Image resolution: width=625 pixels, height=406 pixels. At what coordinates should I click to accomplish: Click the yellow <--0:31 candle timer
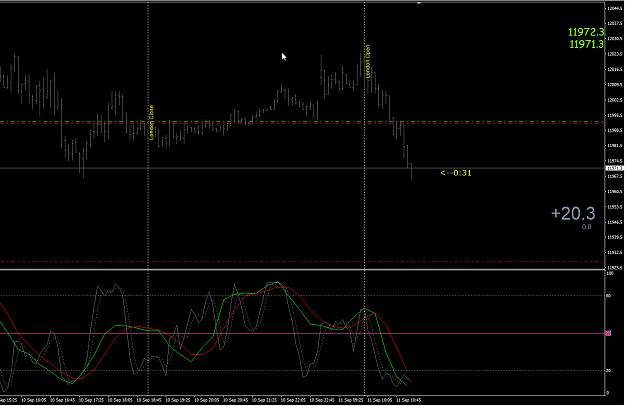(x=456, y=173)
